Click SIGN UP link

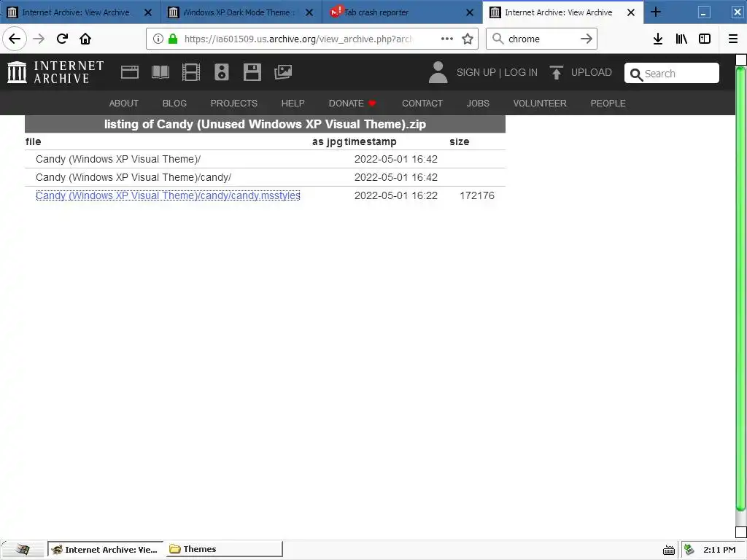[x=476, y=72]
